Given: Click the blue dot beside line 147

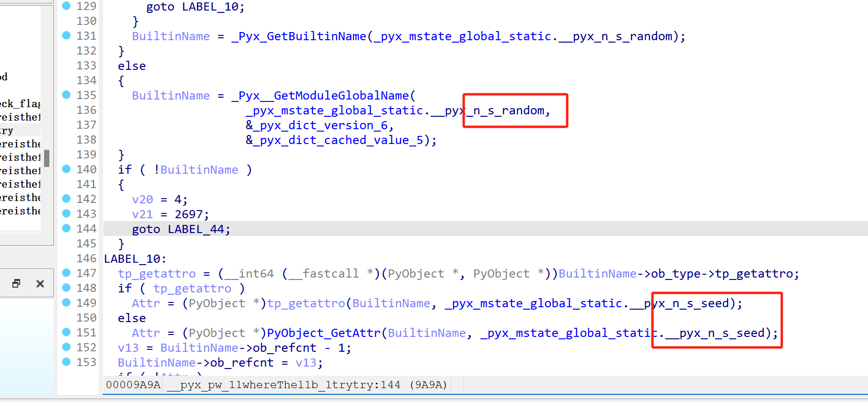Looking at the screenshot, I should 67,273.
